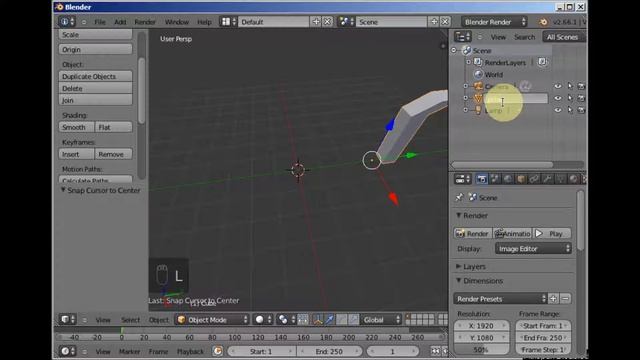Screen dimensions: 640x360
Task: Click the Duplicate Objects button
Action: point(96,76)
